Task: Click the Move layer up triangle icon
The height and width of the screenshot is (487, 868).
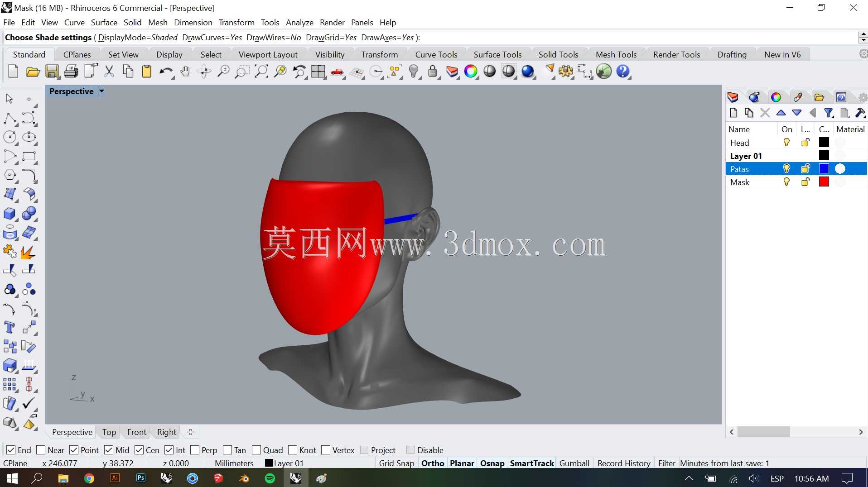Action: 781,113
